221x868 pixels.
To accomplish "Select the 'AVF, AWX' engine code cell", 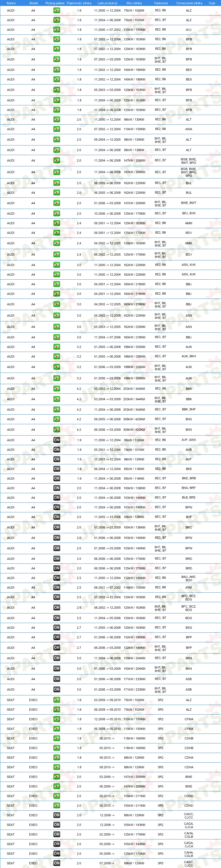I will [x=189, y=440].
